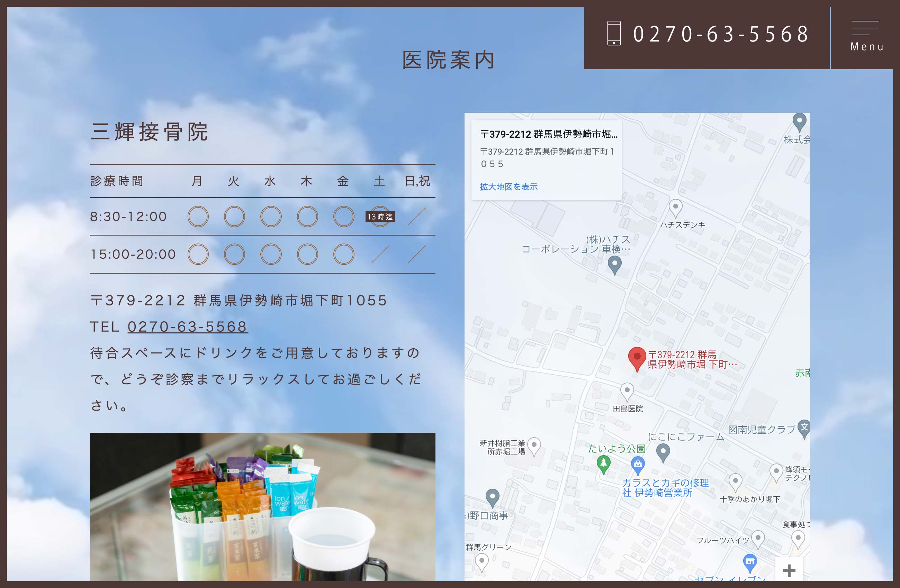Click the drinks photo thumbnail

[x=262, y=506]
